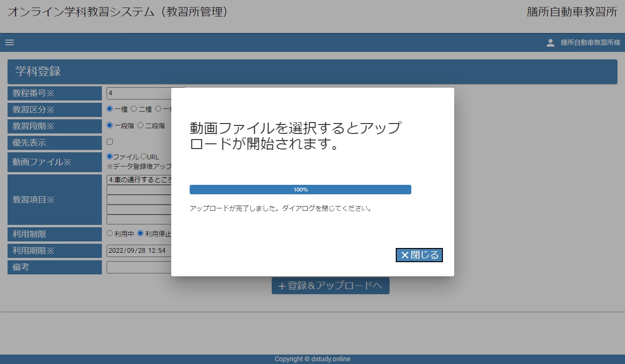The image size is (625, 364).
Task: Select the 利用停止 radio button
Action: [x=140, y=233]
